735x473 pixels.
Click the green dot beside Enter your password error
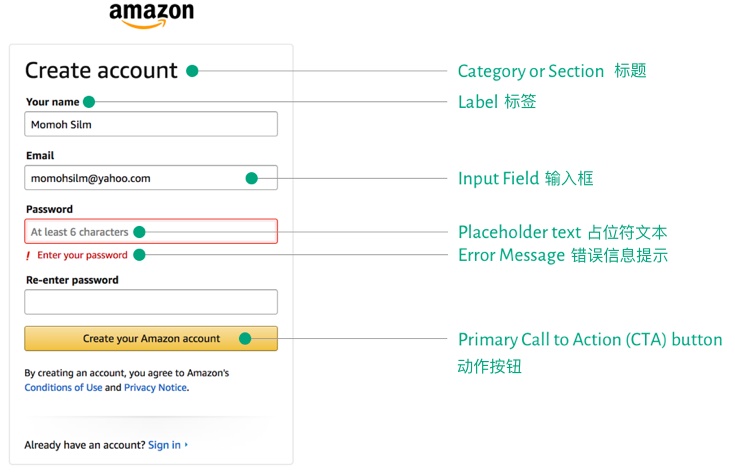pos(139,255)
